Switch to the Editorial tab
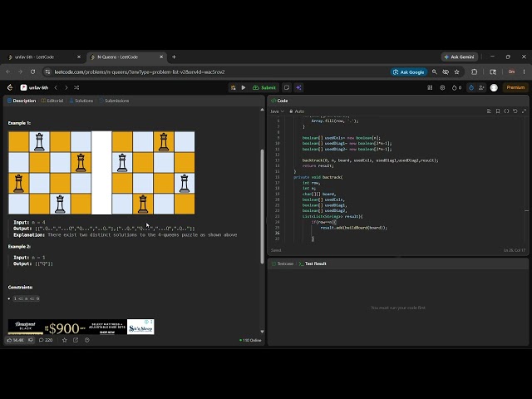532x399 pixels. [52, 101]
